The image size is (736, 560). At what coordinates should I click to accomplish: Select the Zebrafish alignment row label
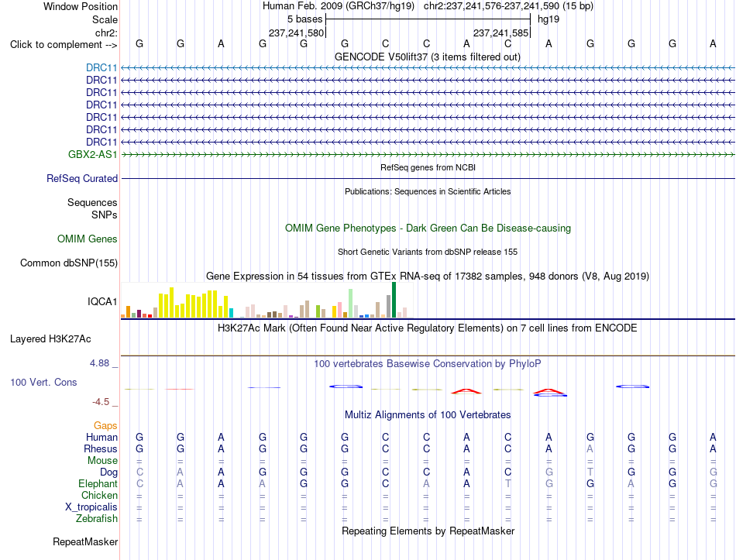point(97,519)
